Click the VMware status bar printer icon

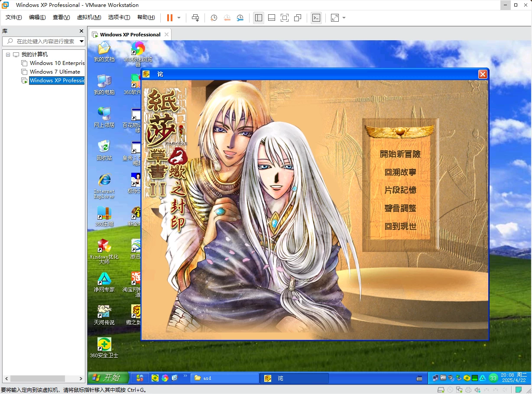point(469,390)
